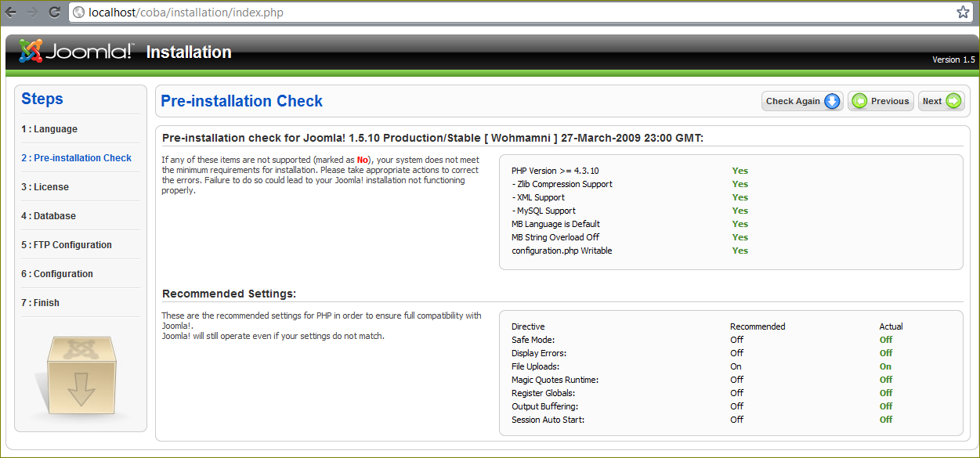The image size is (980, 458).
Task: Click the Steps panel heading
Action: (x=42, y=99)
